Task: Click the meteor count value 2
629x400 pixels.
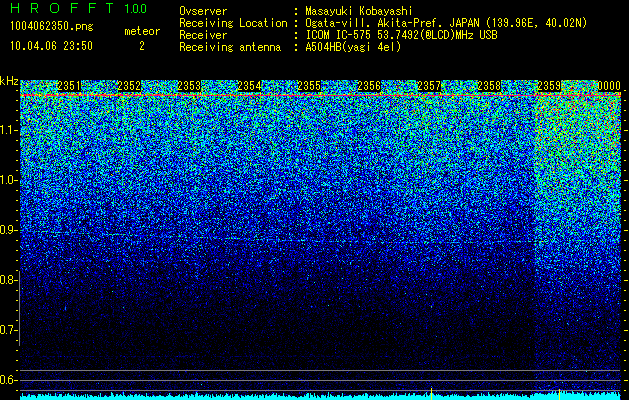Action: 142,46
